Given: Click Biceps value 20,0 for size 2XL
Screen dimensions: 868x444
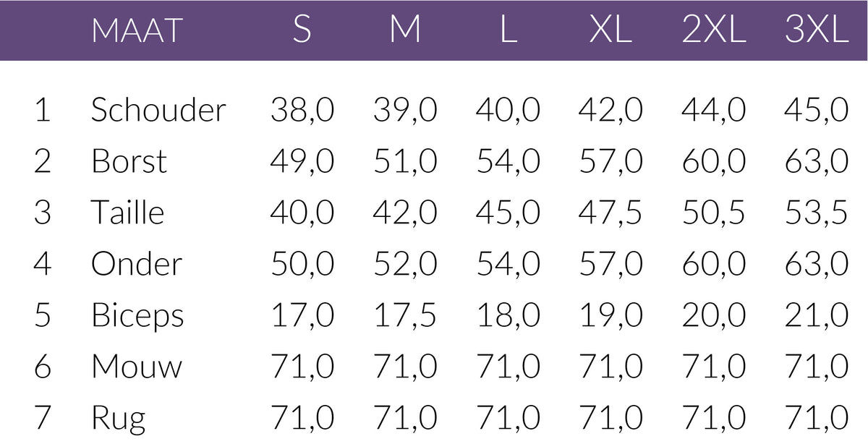Looking at the screenshot, I should [x=713, y=315].
